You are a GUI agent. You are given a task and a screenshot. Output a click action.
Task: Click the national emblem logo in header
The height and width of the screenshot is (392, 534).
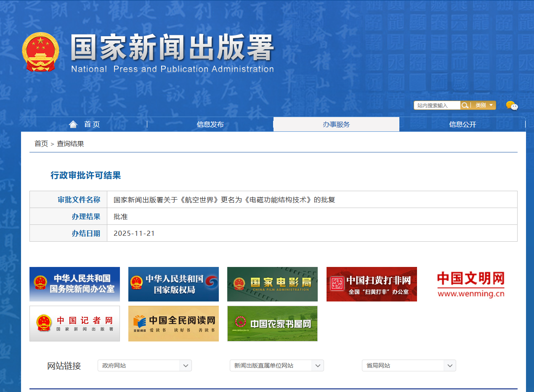tap(40, 52)
